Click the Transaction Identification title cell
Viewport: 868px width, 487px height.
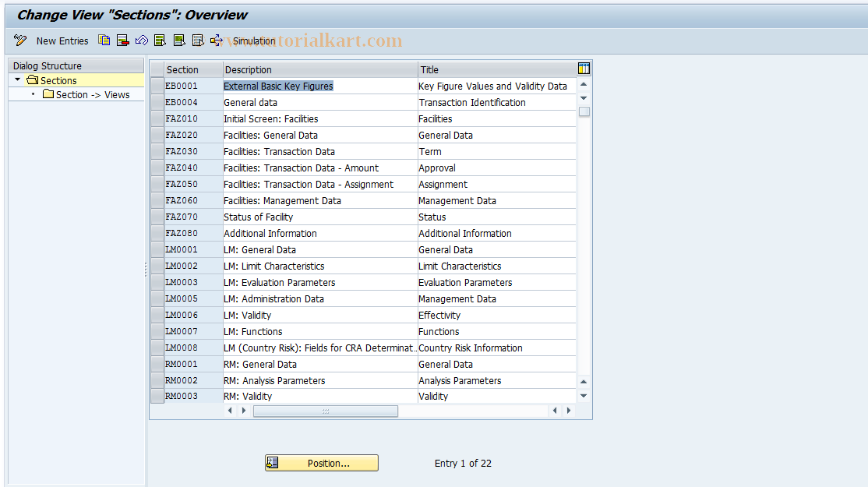[496, 102]
